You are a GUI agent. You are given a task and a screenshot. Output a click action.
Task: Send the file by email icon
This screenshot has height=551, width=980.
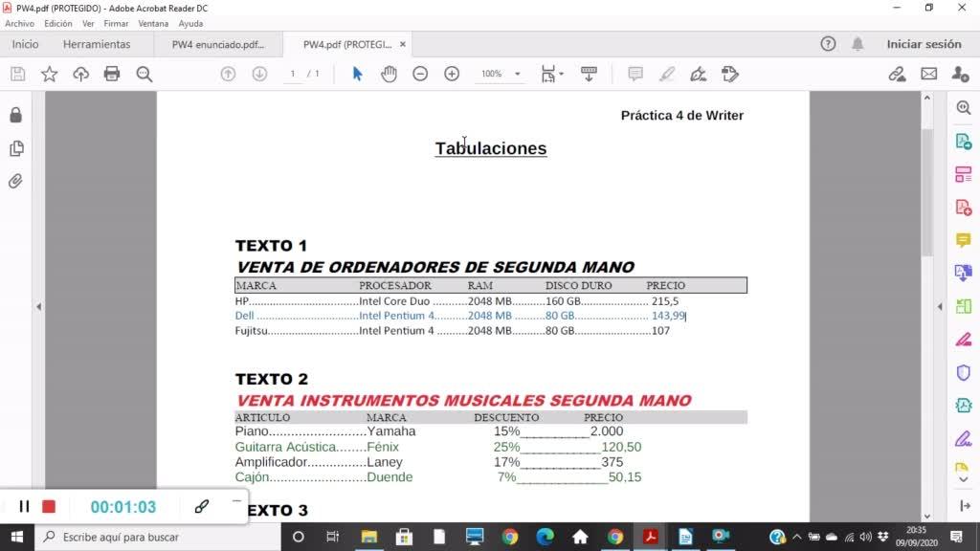click(928, 74)
